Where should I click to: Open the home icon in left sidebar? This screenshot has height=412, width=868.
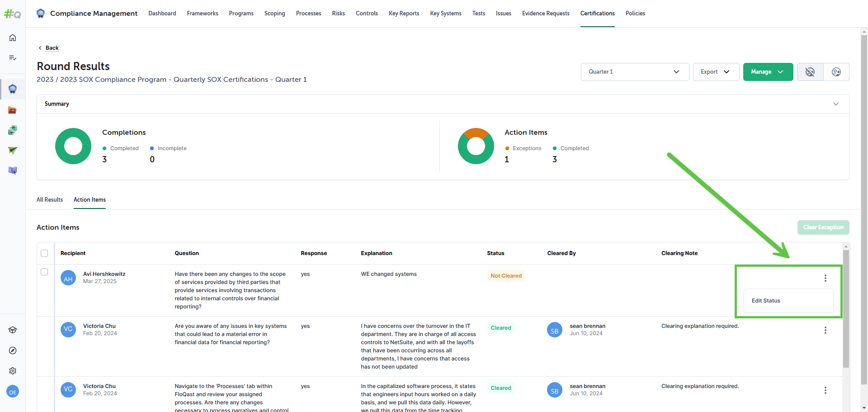(x=13, y=38)
